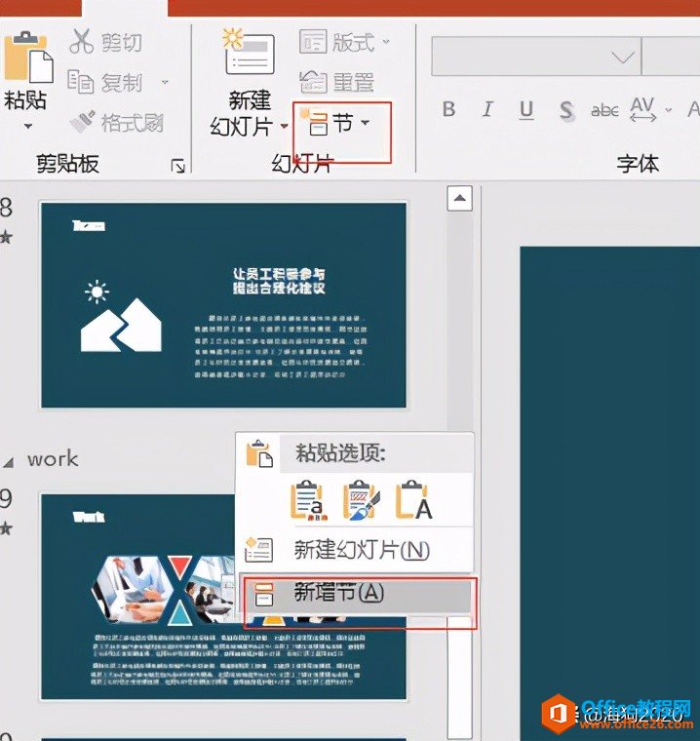Click the Copy (复制) command

coord(105,82)
